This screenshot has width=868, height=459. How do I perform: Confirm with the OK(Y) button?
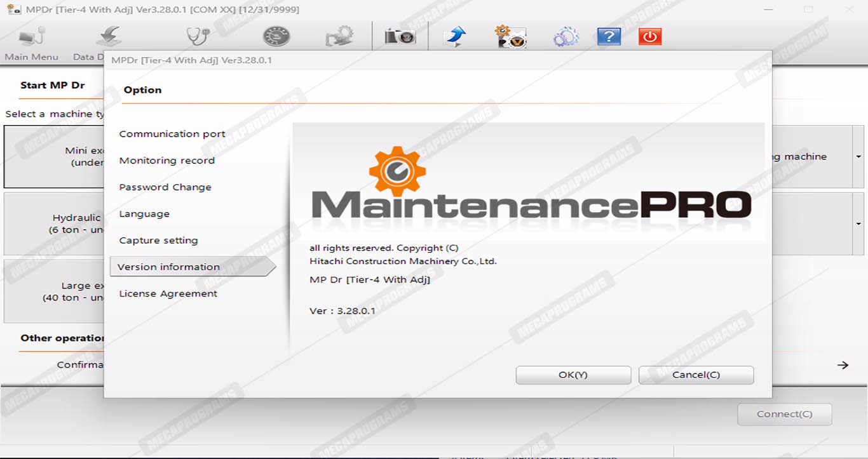(x=573, y=375)
